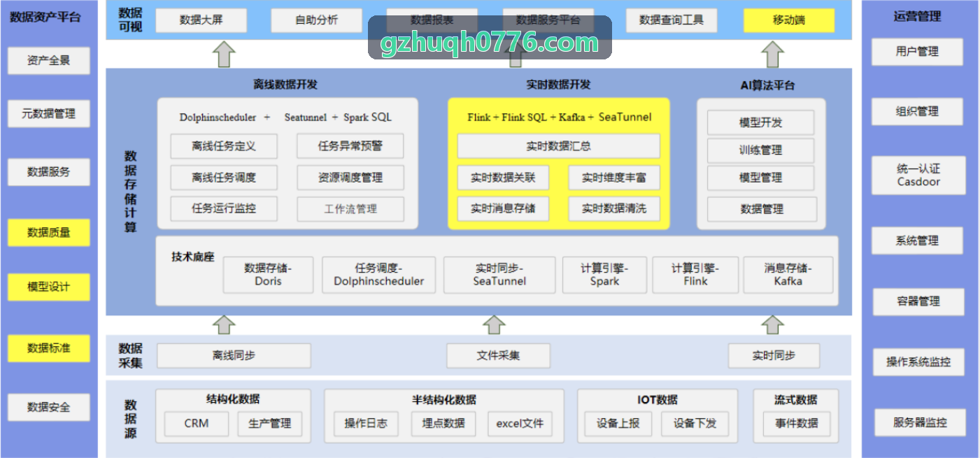Select the 实时数据关联 box
This screenshot has height=458, width=980.
coord(503,178)
